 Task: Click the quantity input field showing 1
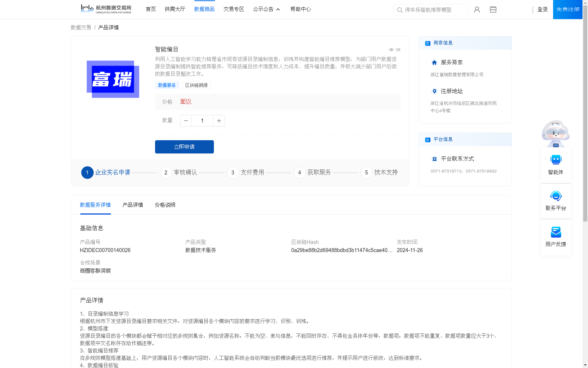(202, 121)
